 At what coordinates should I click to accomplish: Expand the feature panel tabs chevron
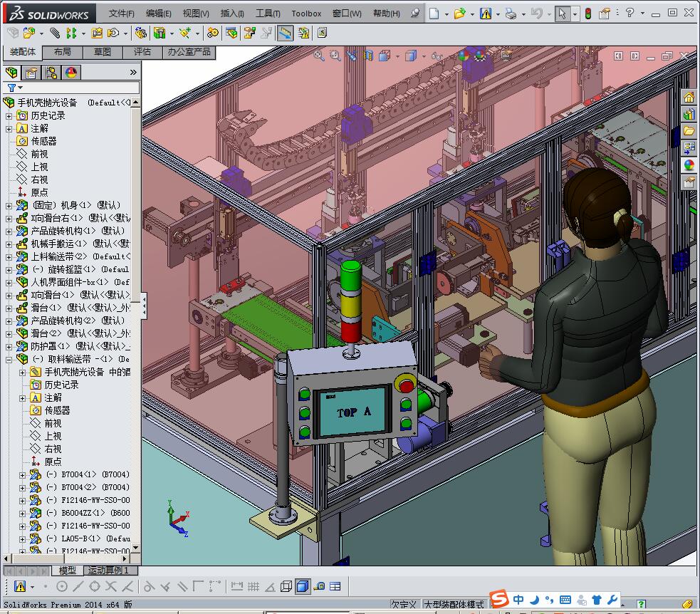pos(133,73)
